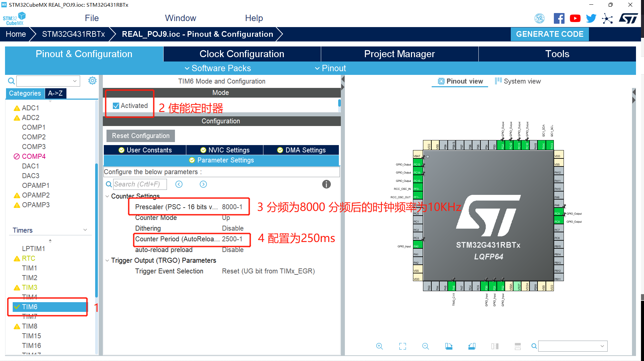This screenshot has height=361, width=644.
Task: Collapse the Trigger Output (TRGO) Parameters group
Action: 107,260
